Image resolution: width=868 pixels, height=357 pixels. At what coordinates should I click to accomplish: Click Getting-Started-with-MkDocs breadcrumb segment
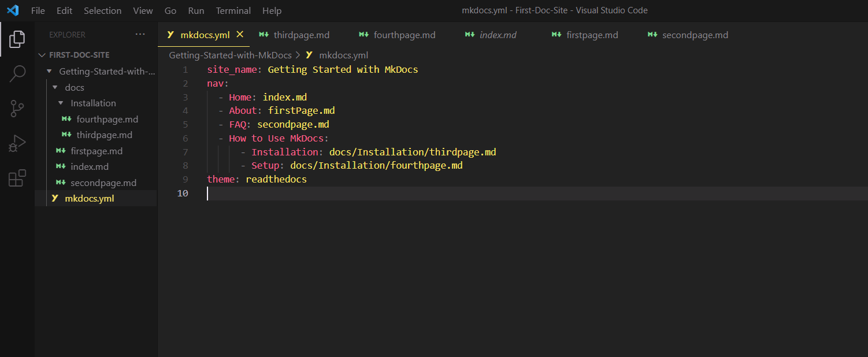(x=230, y=55)
